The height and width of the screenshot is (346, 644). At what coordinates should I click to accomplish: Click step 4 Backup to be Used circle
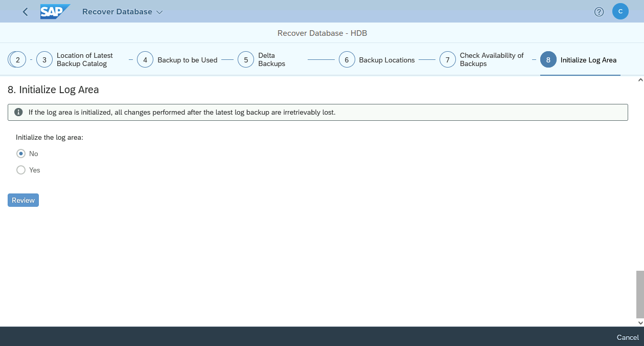point(145,59)
